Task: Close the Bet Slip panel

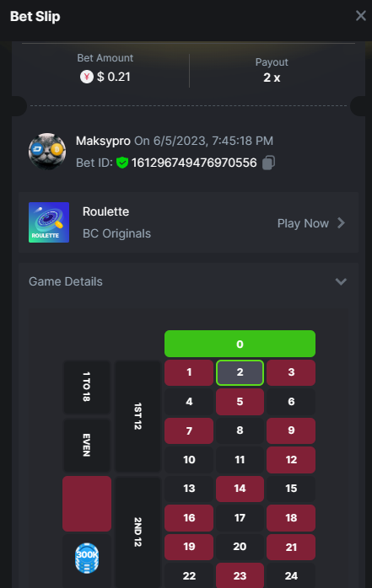Action: click(x=361, y=16)
